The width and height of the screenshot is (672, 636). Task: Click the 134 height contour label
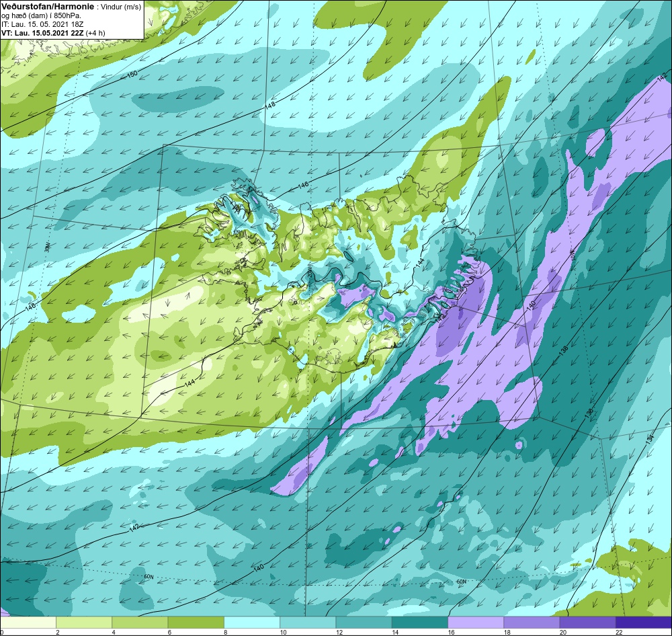pos(650,438)
